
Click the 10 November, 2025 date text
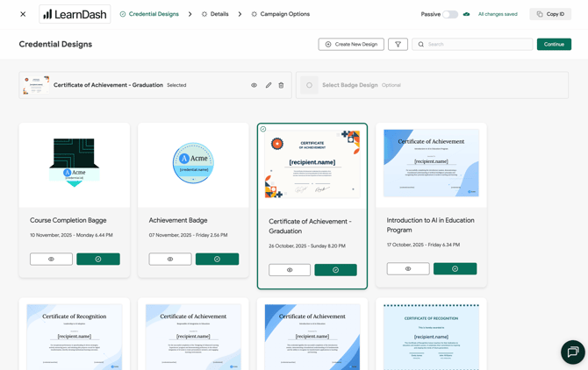pyautogui.click(x=71, y=235)
